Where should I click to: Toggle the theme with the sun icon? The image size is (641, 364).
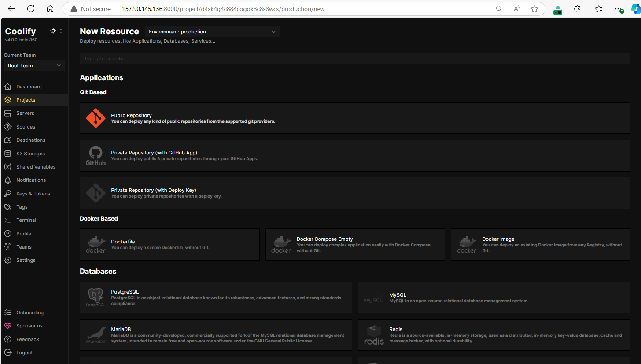53,31
